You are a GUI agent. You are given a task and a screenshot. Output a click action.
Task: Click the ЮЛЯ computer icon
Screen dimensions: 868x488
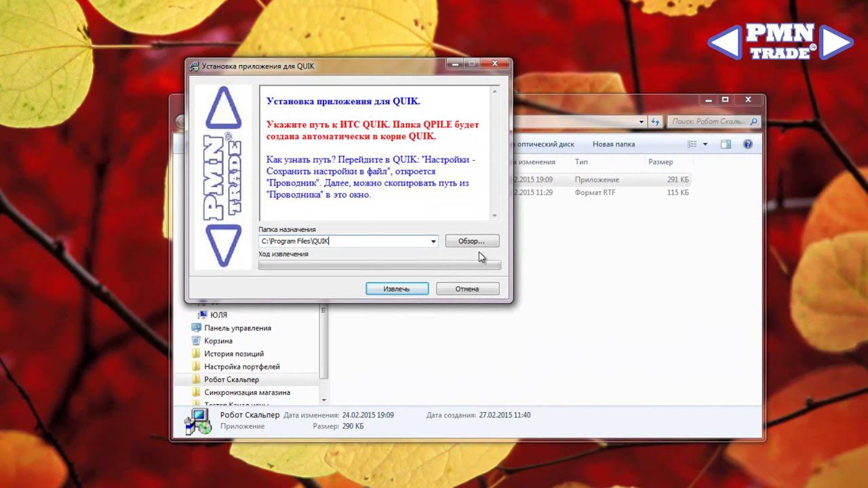202,315
